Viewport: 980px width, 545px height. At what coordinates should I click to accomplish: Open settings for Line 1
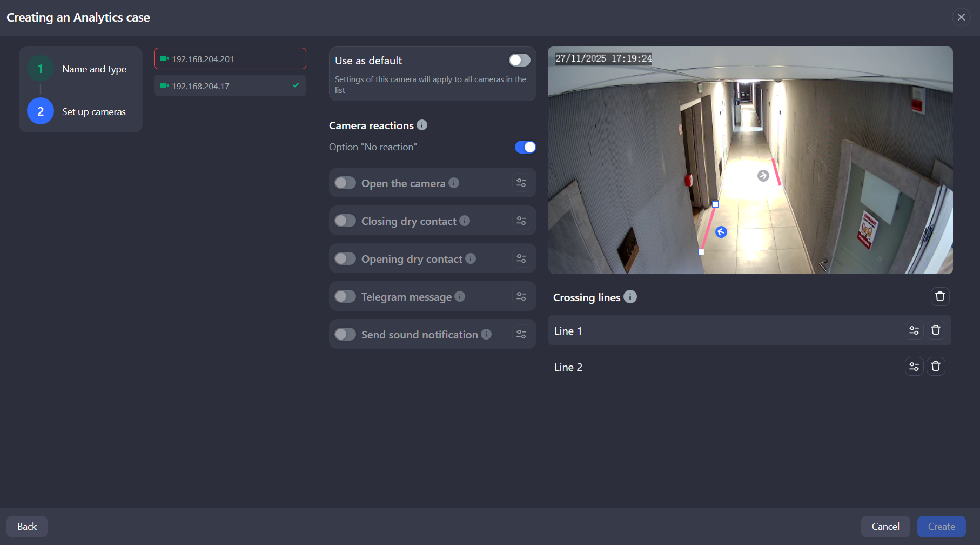coord(914,330)
